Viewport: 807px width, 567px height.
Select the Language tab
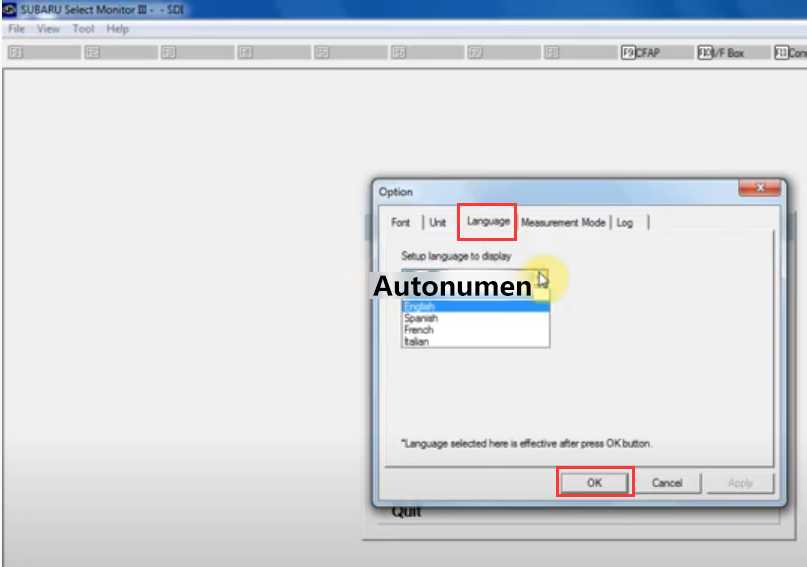point(488,221)
